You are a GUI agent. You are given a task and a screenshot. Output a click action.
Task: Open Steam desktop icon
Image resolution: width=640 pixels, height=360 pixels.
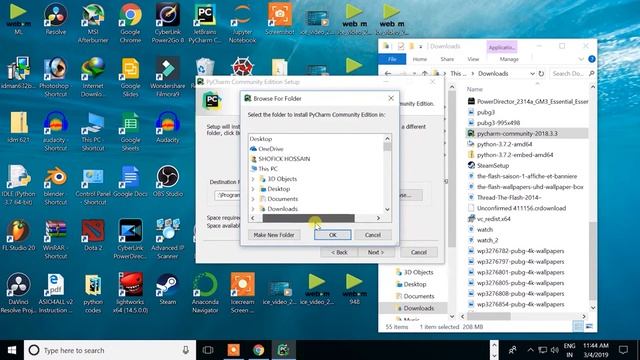click(x=167, y=289)
